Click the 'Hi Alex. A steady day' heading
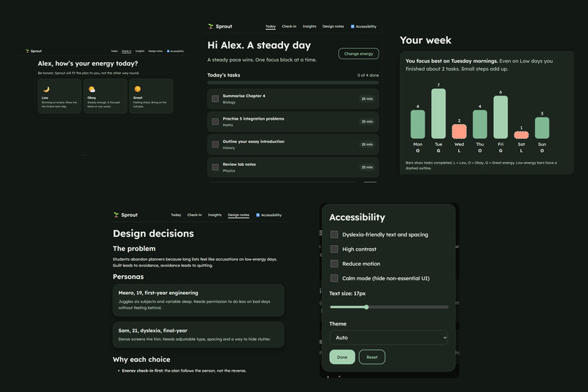The width and height of the screenshot is (588, 392). click(259, 45)
